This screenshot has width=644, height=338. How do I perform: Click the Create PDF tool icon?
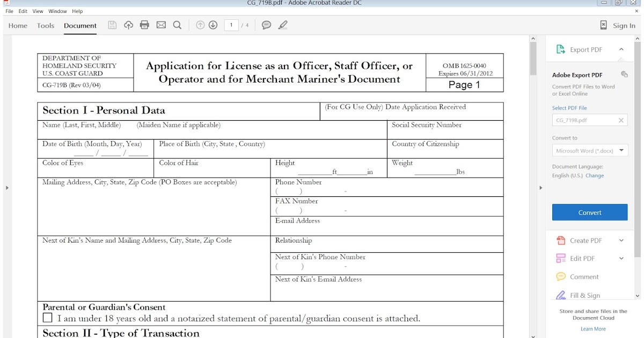pyautogui.click(x=561, y=240)
